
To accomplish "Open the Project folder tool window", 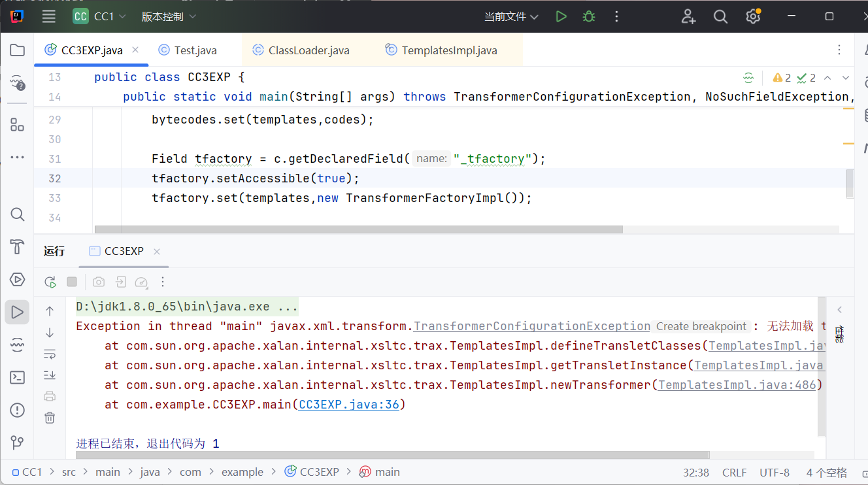I will (18, 50).
